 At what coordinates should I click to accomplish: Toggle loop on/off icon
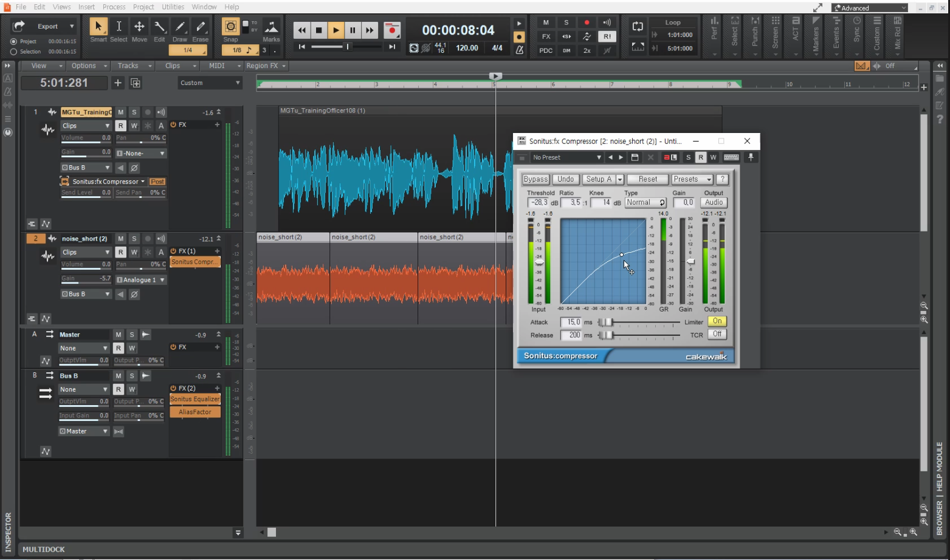click(638, 26)
